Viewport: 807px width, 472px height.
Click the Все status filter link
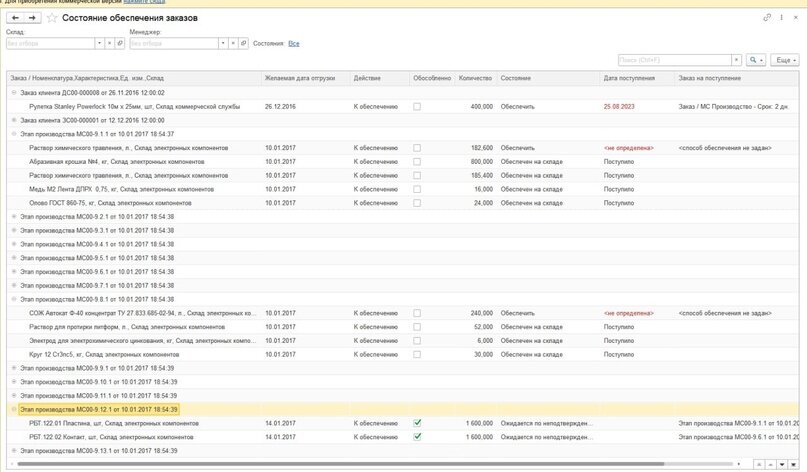pyautogui.click(x=294, y=44)
